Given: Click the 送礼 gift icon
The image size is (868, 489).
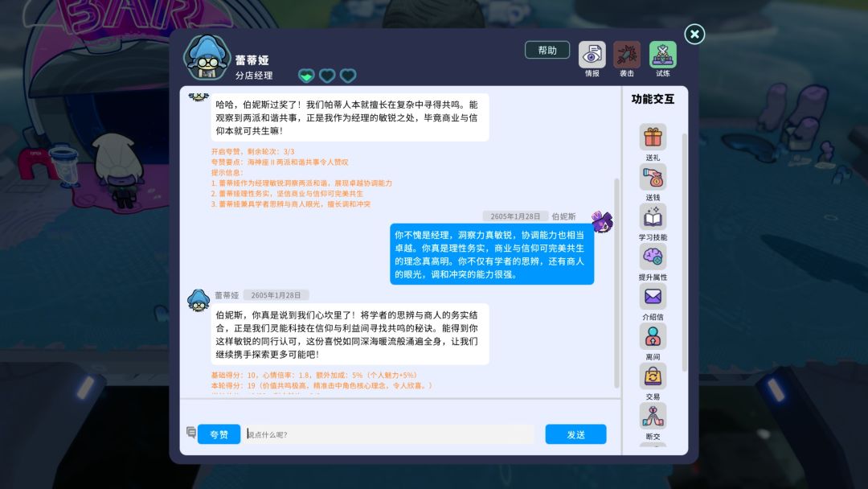Looking at the screenshot, I should click(653, 137).
